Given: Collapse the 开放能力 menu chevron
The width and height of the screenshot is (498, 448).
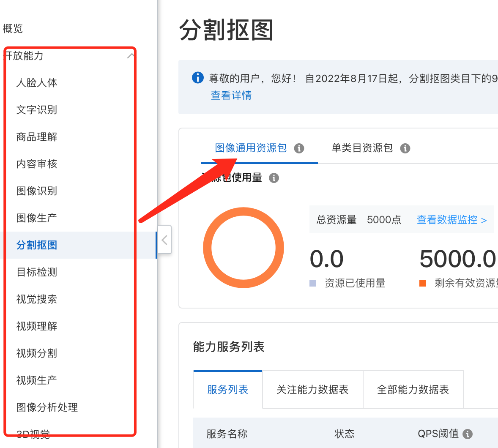Looking at the screenshot, I should point(131,56).
